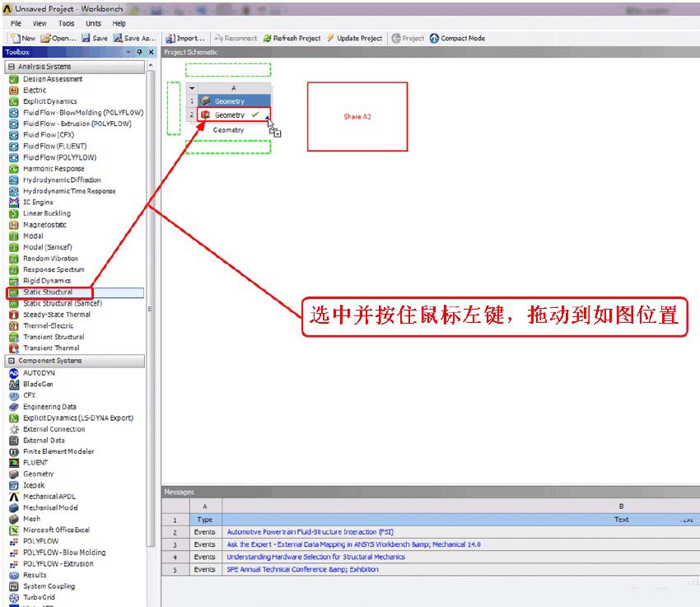Select the Fluid Flow (FLUENT) icon
Image resolution: width=700 pixels, height=607 pixels.
point(14,146)
